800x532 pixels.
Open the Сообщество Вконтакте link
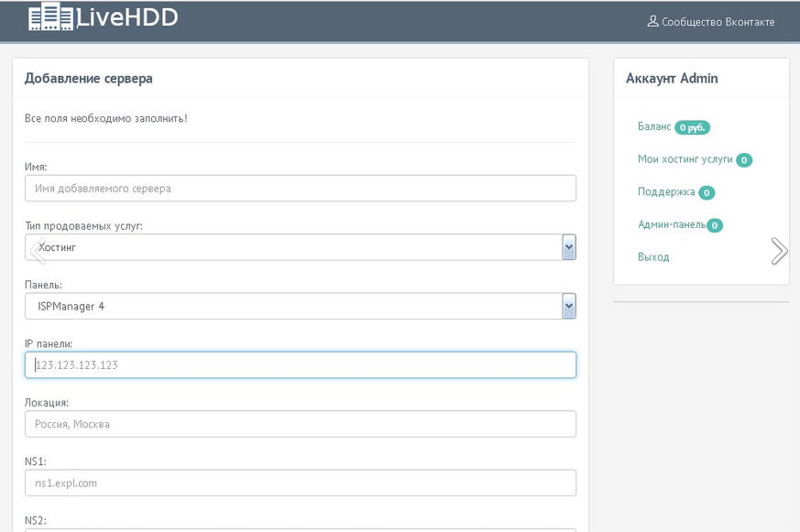coord(711,22)
